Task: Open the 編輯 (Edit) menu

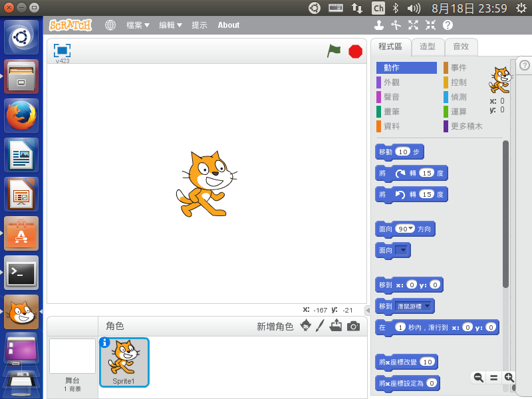Action: click(171, 25)
